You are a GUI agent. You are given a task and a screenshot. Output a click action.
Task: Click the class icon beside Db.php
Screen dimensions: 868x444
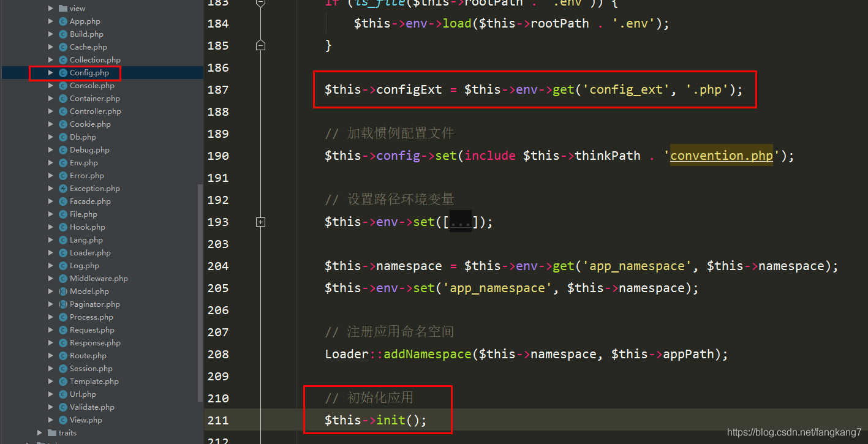point(62,137)
